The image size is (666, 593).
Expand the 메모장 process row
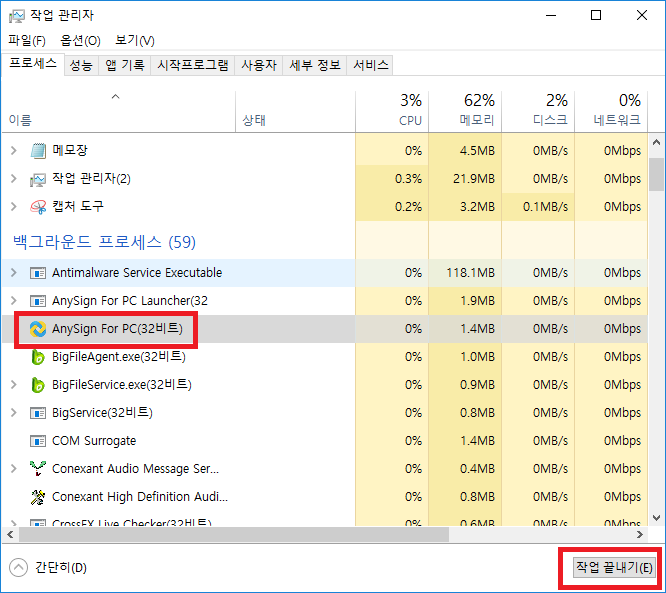point(14,150)
